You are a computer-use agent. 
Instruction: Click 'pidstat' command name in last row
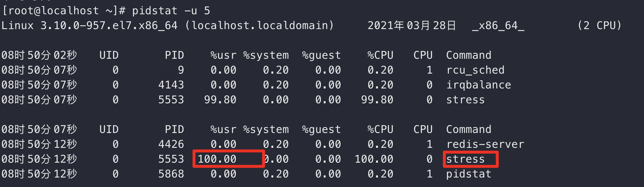click(x=469, y=174)
